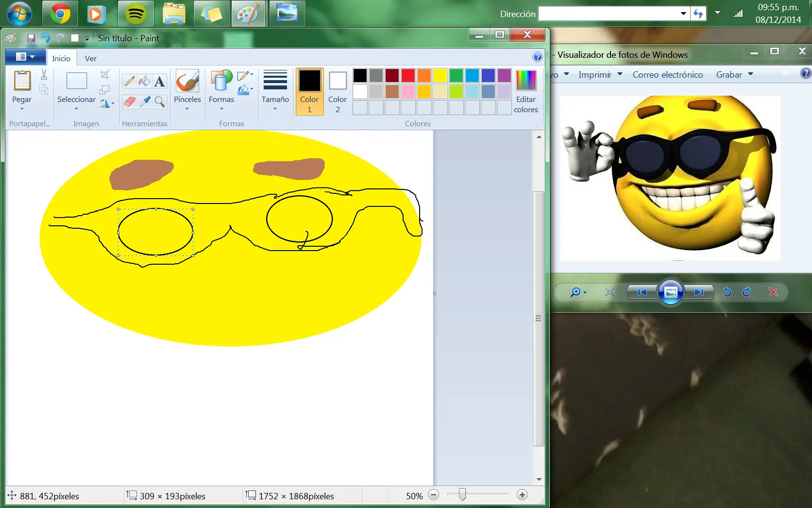Click the Pegar clipboard icon
The height and width of the screenshot is (508, 812).
[x=22, y=81]
